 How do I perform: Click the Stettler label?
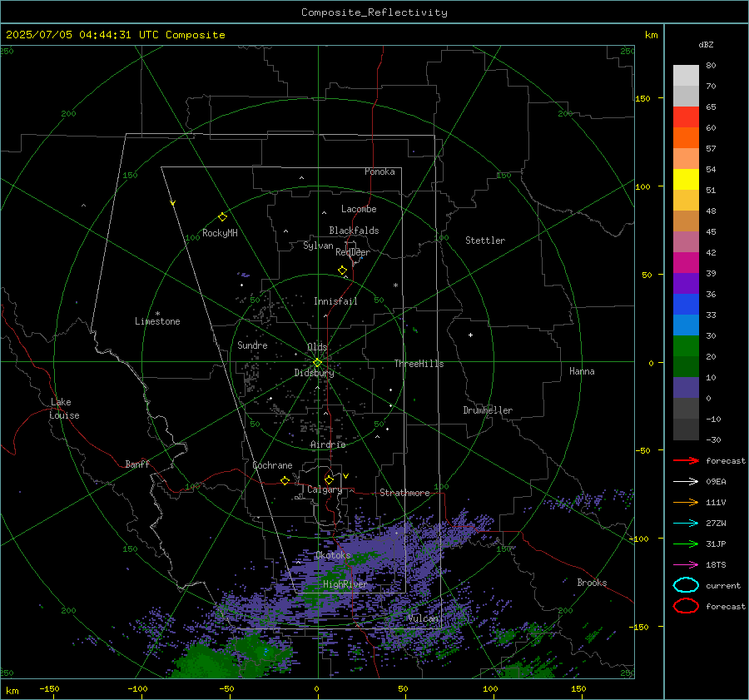click(x=485, y=241)
